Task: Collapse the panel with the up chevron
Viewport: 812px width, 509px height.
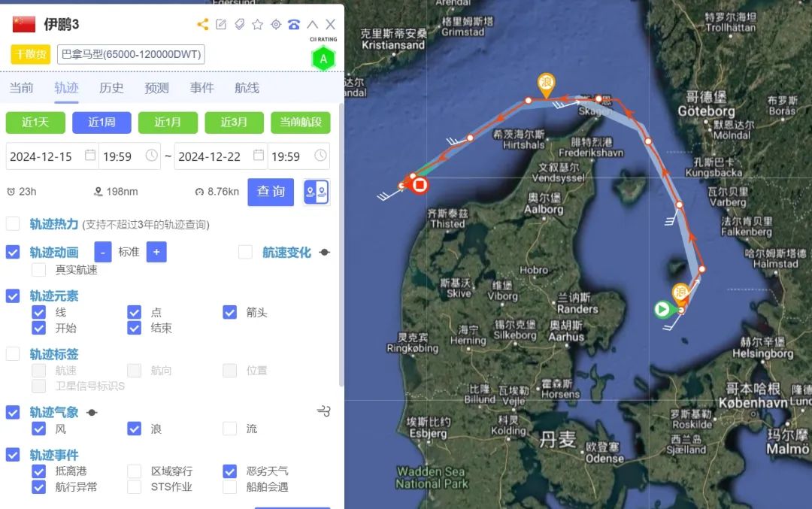Action: 312,24
